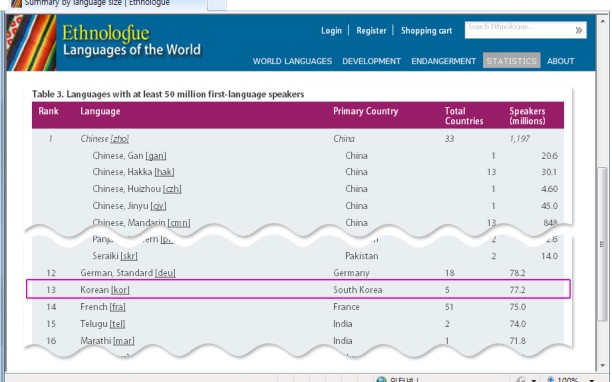
Task: Submit search with the double-arrow icon
Action: (578, 30)
